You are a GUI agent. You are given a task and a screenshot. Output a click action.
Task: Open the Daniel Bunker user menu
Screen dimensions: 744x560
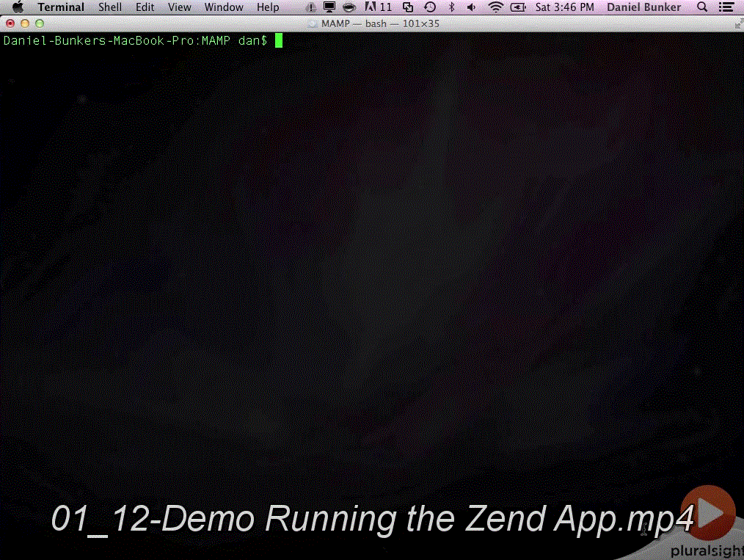(644, 7)
